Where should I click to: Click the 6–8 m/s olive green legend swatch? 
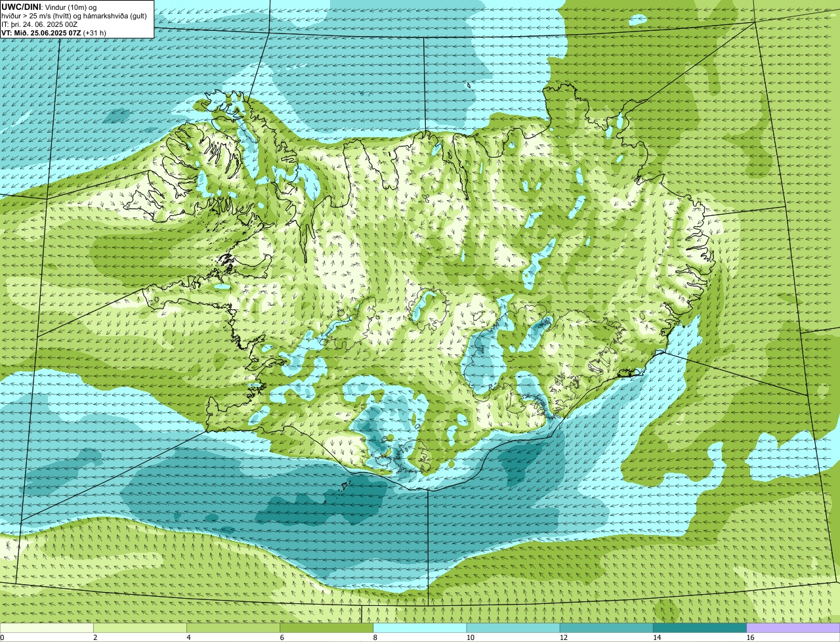(x=327, y=628)
